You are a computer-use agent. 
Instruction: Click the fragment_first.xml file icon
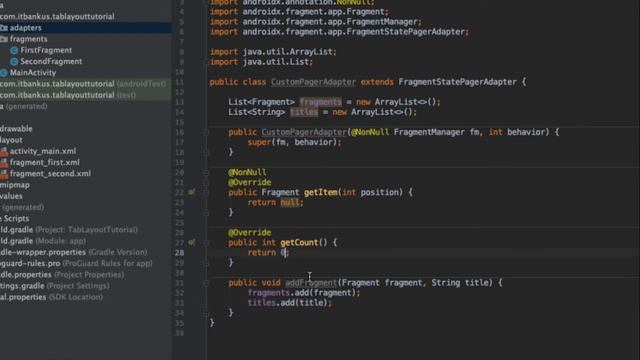[4, 162]
